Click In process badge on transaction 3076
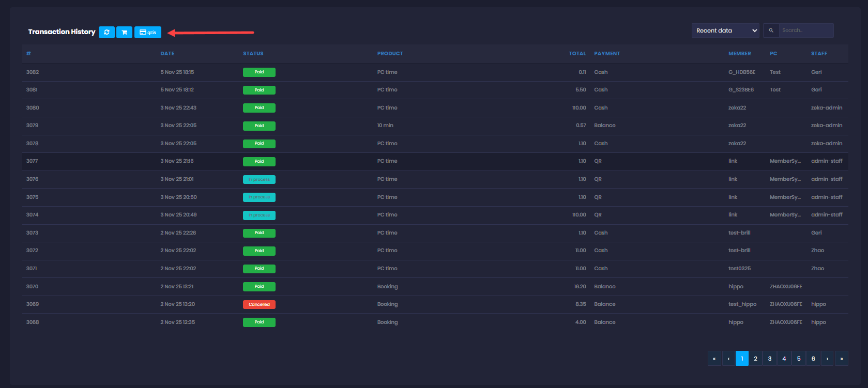The width and height of the screenshot is (868, 388). 259,179
